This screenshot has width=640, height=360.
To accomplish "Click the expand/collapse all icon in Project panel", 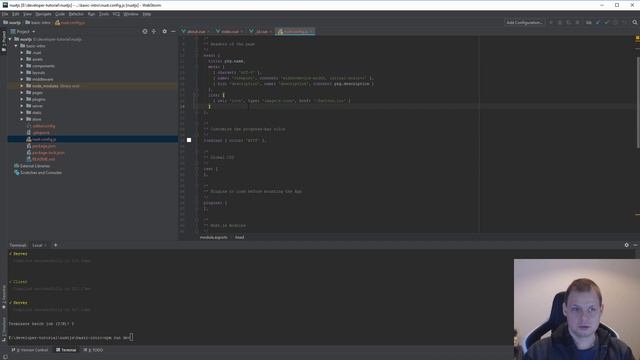I will pos(154,31).
